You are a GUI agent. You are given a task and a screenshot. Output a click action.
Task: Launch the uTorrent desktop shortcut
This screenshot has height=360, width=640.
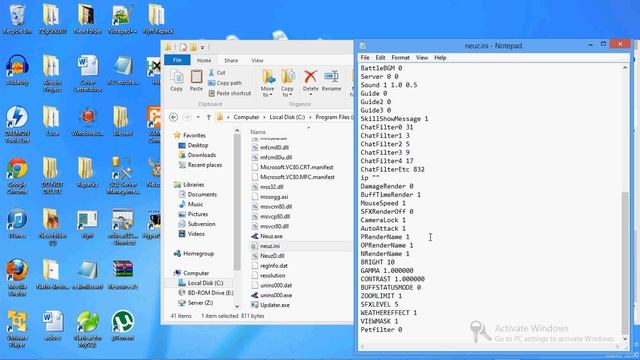(122, 326)
